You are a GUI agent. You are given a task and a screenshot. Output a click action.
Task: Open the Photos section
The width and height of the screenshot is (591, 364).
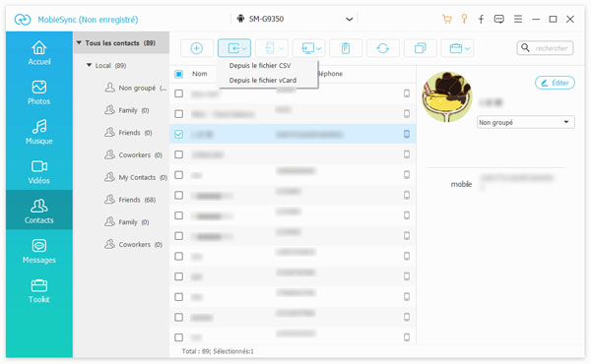39,92
